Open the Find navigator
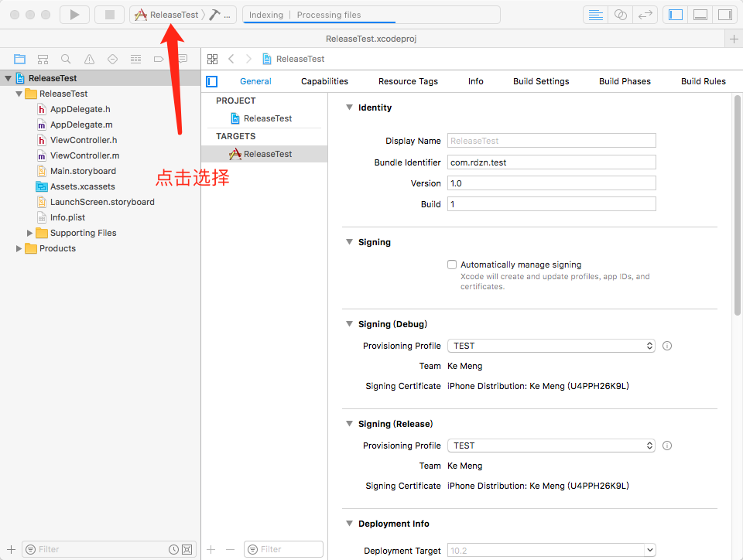 click(x=66, y=60)
